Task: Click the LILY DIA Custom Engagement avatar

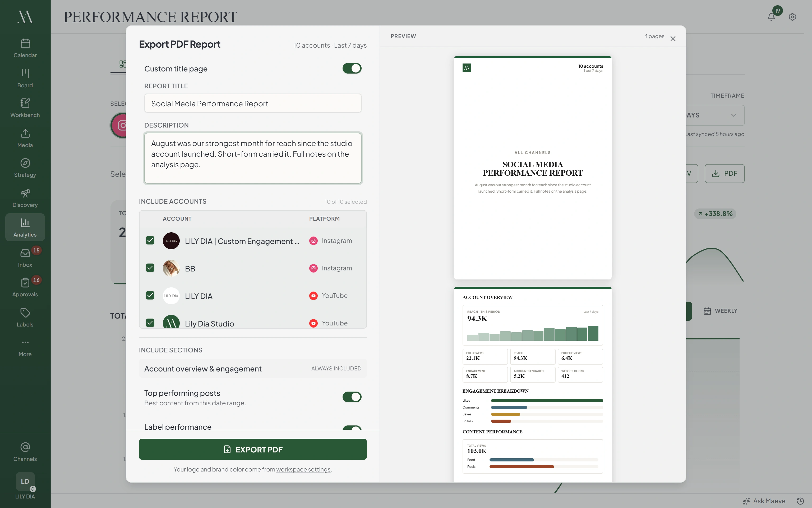Action: pos(171,241)
